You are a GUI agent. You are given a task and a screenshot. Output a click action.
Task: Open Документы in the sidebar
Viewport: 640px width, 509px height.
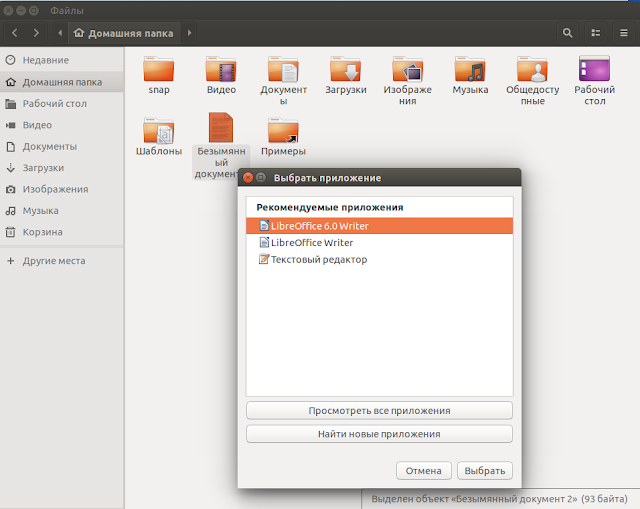(62, 147)
